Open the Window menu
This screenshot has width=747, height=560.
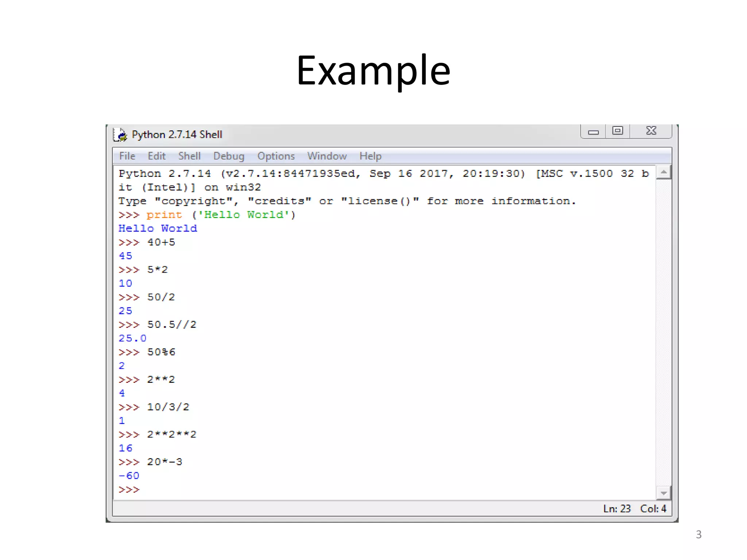point(327,156)
